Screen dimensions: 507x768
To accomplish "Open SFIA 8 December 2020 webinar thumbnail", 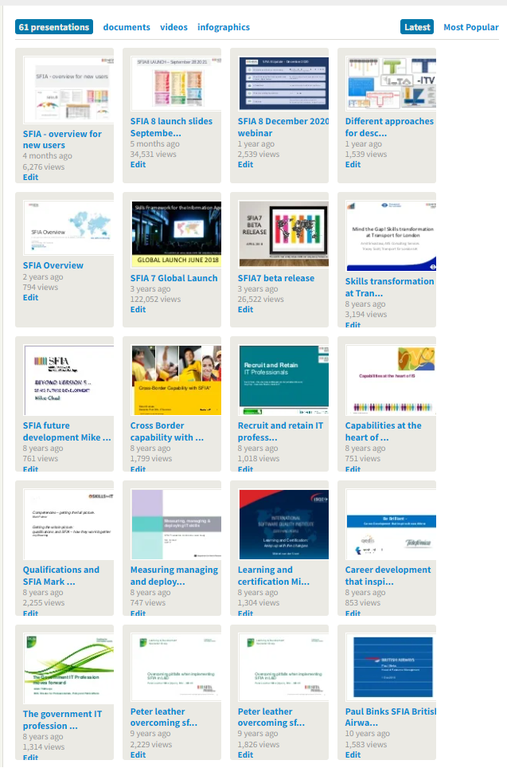I will (284, 83).
